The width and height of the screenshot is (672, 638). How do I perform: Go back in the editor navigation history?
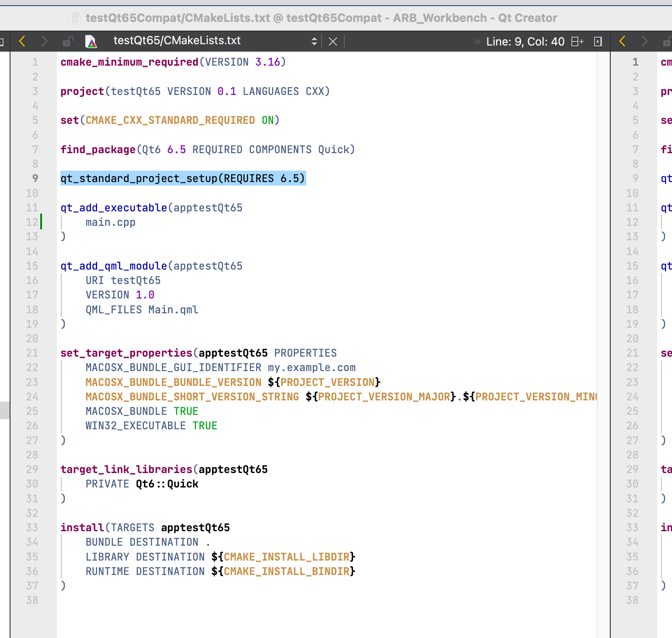click(x=22, y=41)
